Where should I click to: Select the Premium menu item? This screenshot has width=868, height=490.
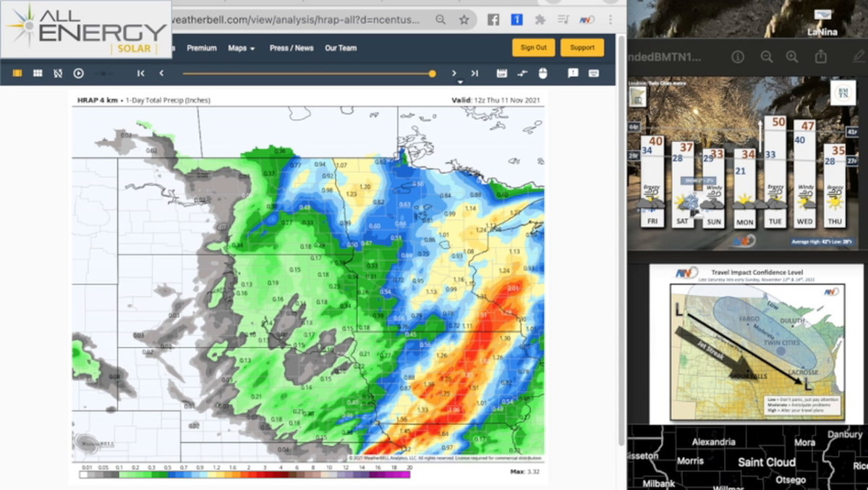click(202, 48)
